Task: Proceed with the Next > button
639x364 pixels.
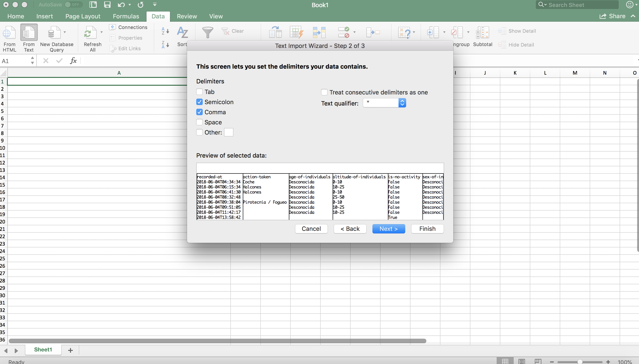Action: point(389,229)
